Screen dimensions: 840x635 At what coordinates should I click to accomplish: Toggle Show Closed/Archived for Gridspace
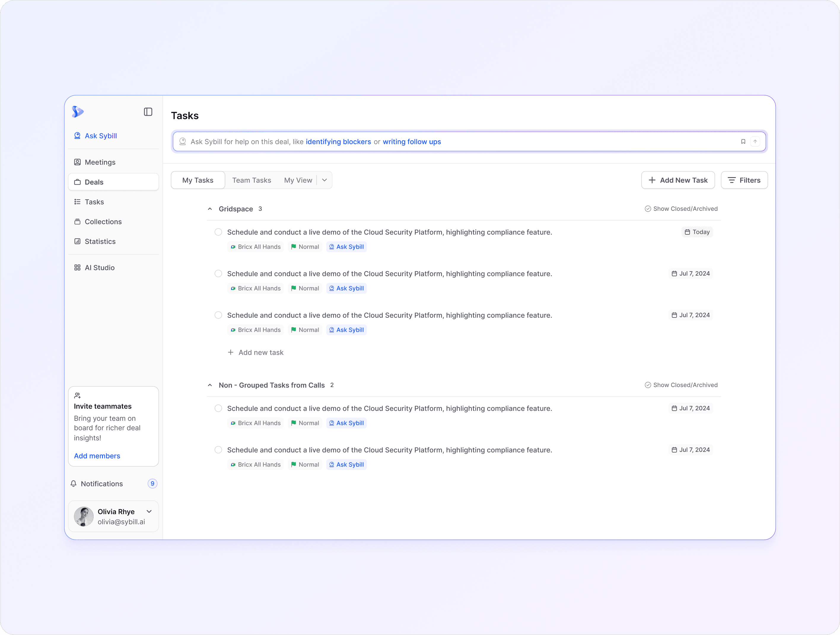(x=681, y=209)
